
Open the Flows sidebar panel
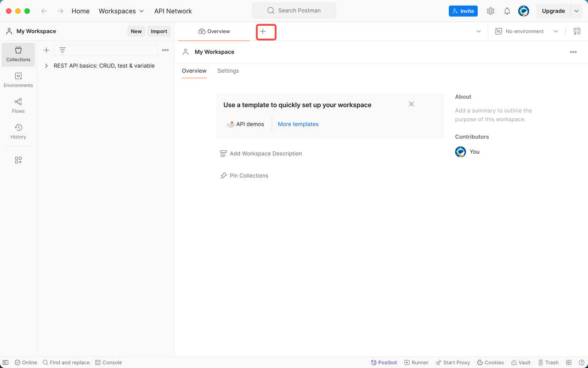[18, 106]
